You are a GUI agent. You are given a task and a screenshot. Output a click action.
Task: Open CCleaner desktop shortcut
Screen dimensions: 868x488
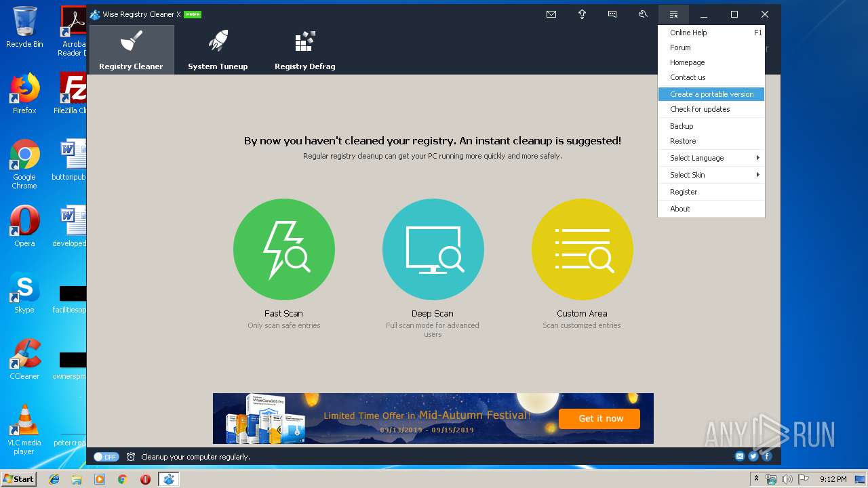pos(24,359)
